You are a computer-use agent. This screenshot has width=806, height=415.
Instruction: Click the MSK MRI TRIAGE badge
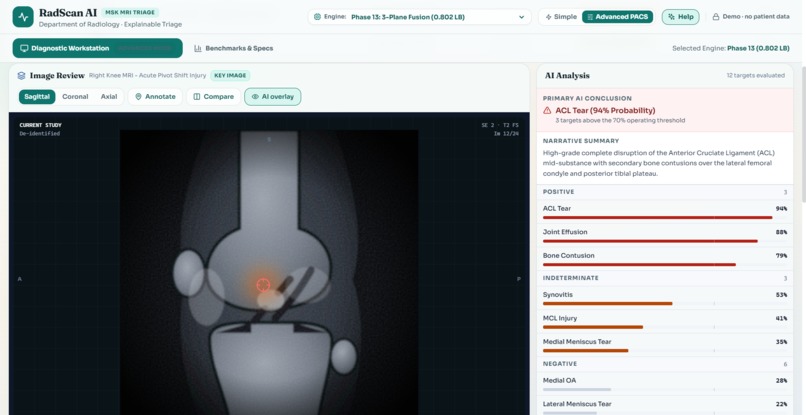pos(130,12)
